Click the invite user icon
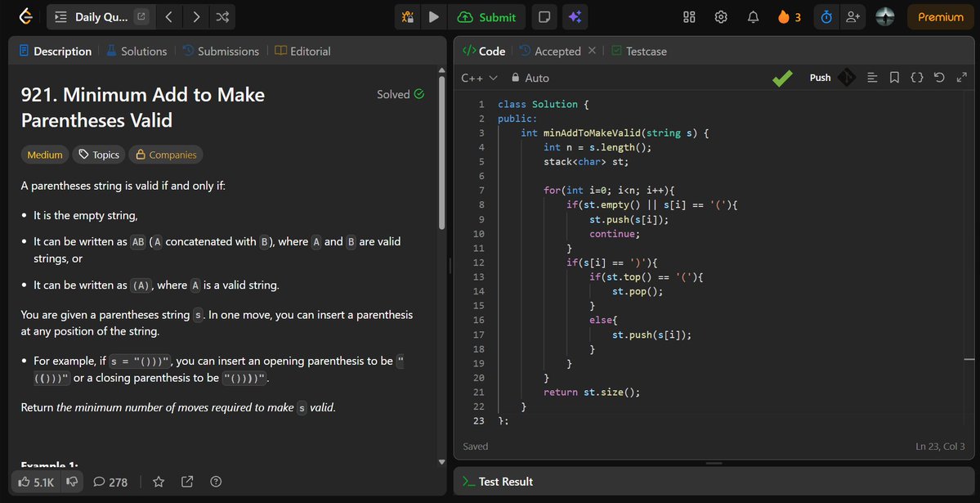This screenshot has height=503, width=980. (852, 17)
